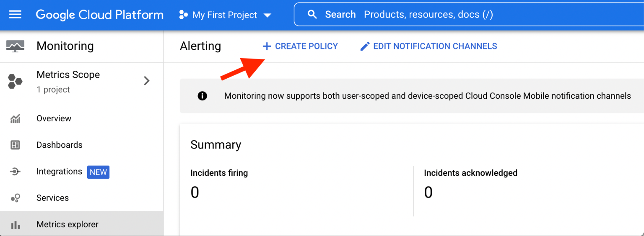Click the Dashboards grid icon
This screenshot has height=236, width=644.
[16, 145]
